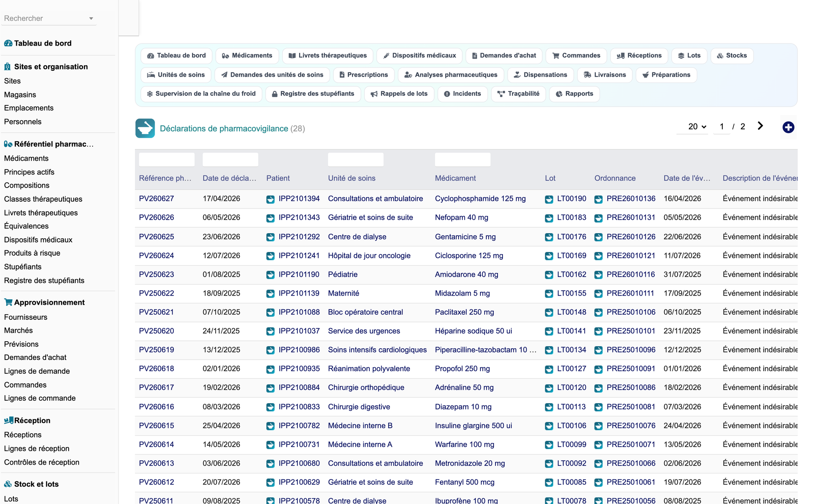The image size is (815, 504).
Task: Open declaration PV260627
Action: (156, 199)
